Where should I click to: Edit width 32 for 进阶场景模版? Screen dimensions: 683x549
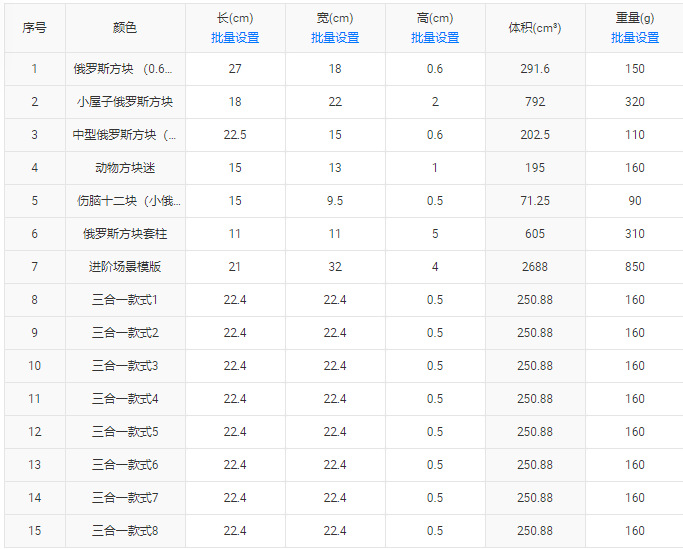click(x=335, y=267)
